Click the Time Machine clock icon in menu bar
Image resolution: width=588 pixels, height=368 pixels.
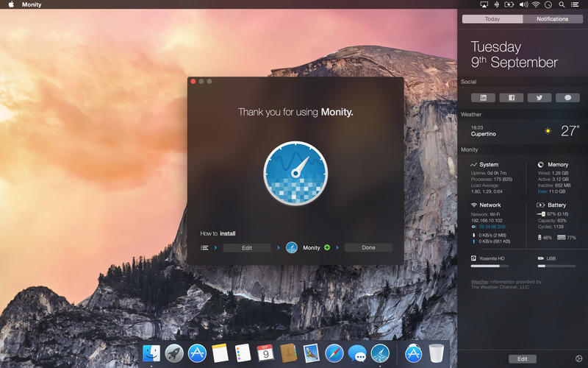click(x=548, y=4)
